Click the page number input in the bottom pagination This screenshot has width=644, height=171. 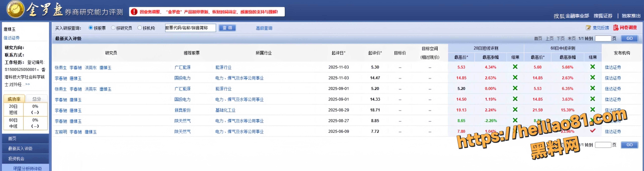click(603, 145)
